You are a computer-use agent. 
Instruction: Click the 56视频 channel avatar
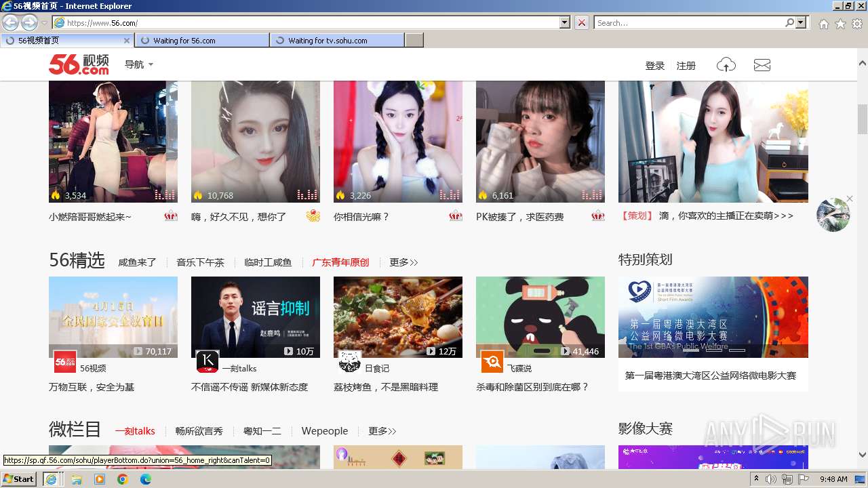coord(65,362)
